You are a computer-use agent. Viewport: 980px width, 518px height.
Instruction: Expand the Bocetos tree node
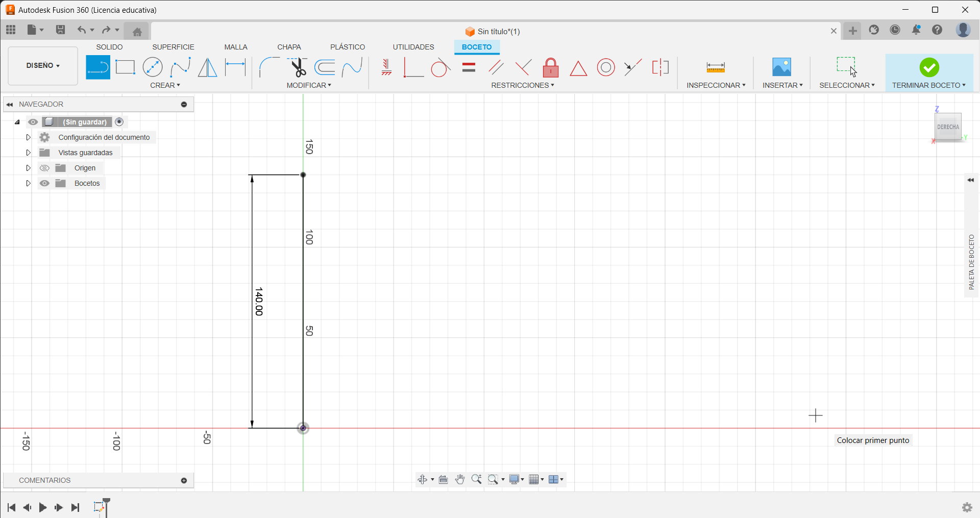[x=29, y=183]
